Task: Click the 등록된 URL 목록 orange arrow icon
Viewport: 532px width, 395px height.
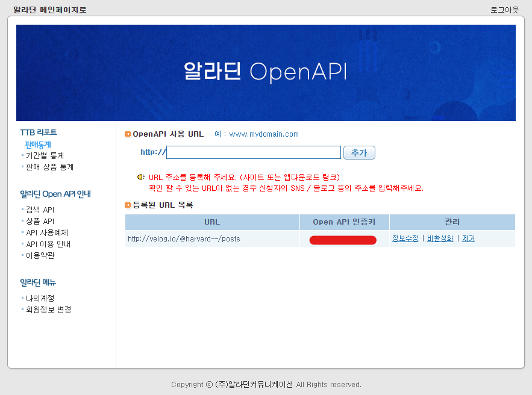Action: (x=128, y=205)
